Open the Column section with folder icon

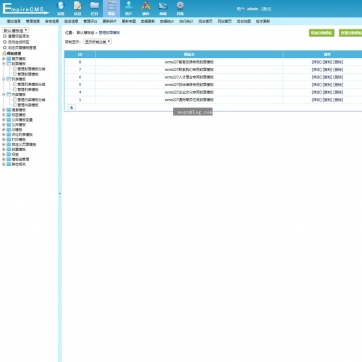tap(95, 8)
